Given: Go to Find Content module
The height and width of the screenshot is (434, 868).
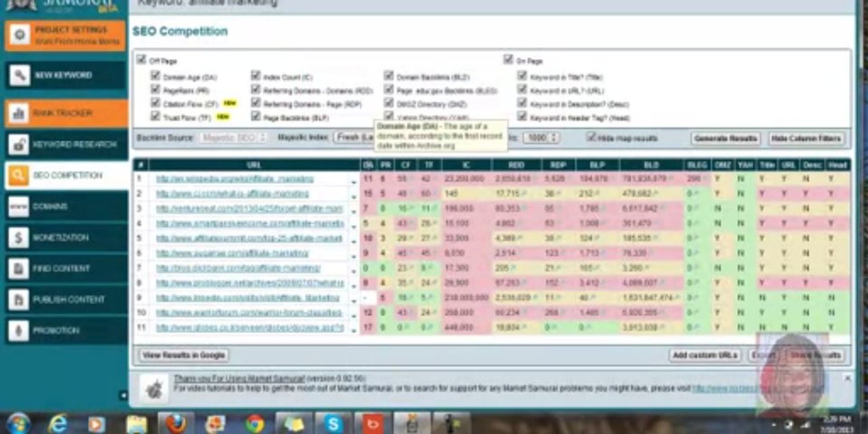Looking at the screenshot, I should click(x=66, y=268).
